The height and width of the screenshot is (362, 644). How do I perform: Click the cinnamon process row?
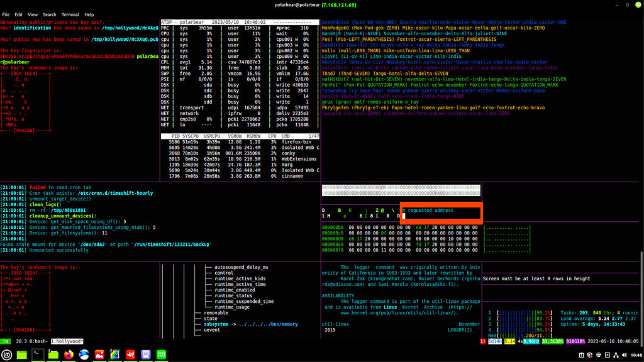point(240,176)
